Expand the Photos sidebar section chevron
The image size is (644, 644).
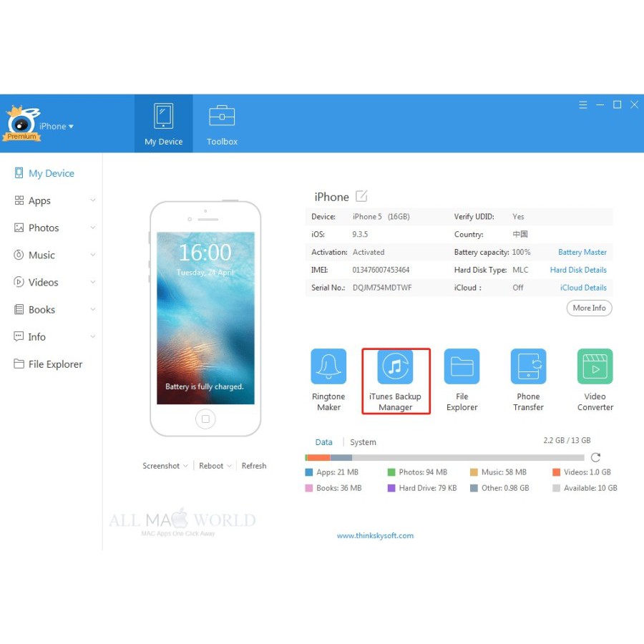(x=93, y=227)
